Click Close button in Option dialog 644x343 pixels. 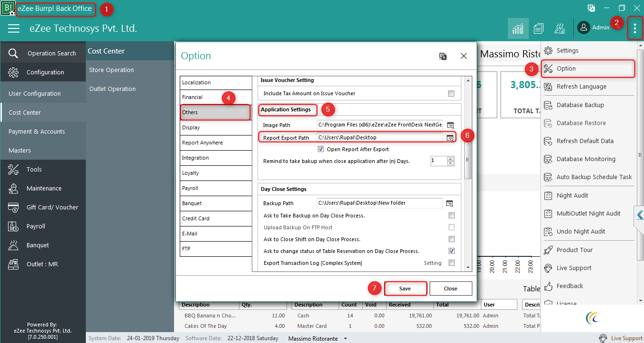click(451, 289)
